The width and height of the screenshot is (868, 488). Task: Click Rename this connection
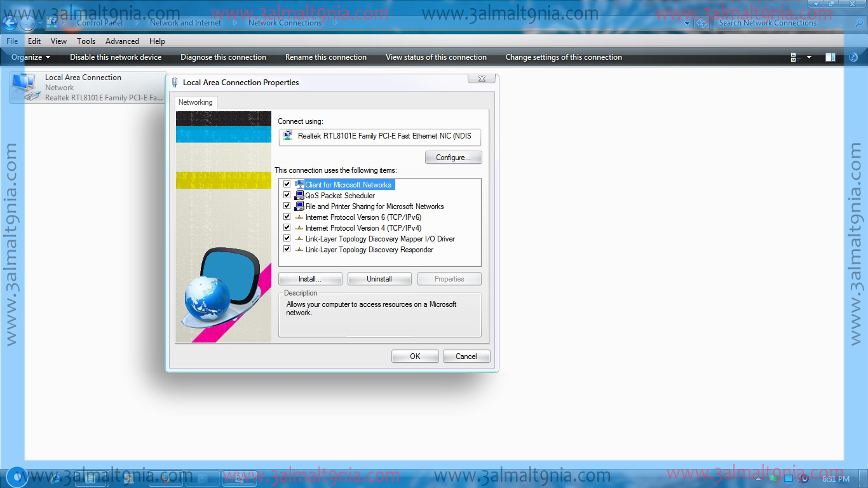pyautogui.click(x=326, y=57)
